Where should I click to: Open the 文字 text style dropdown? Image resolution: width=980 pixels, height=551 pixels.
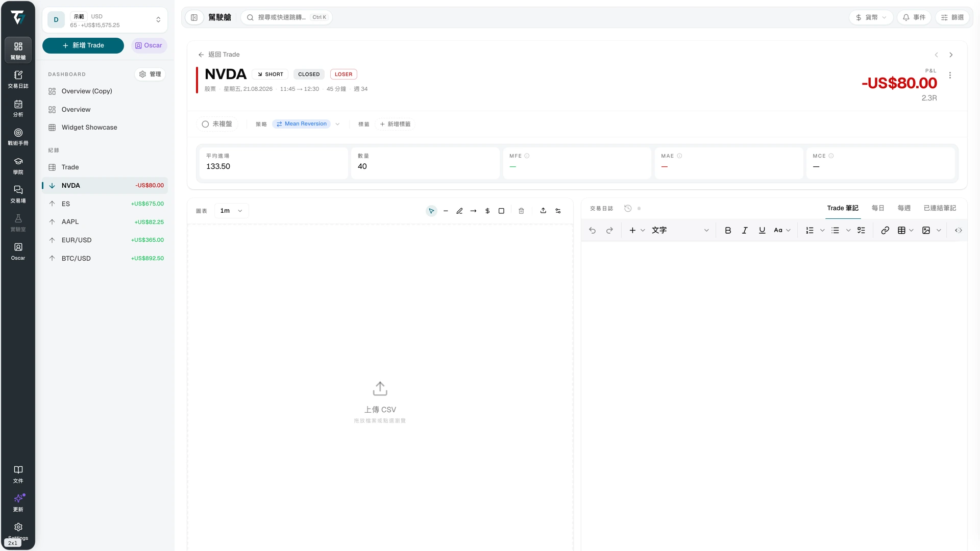680,231
